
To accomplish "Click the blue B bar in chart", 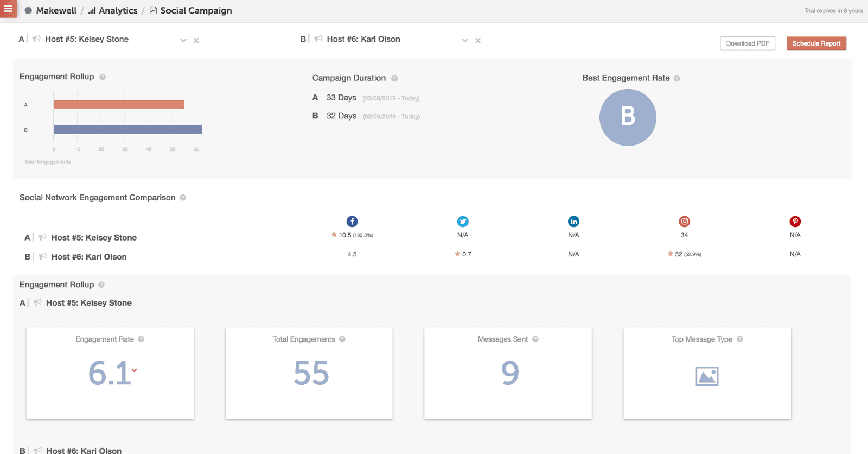I will click(x=127, y=130).
